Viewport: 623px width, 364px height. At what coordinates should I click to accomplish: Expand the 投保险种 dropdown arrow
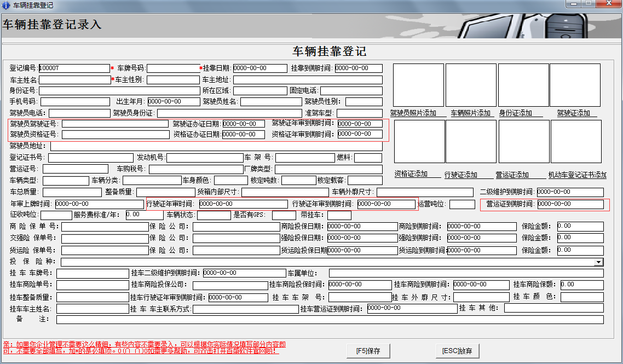tap(598, 262)
